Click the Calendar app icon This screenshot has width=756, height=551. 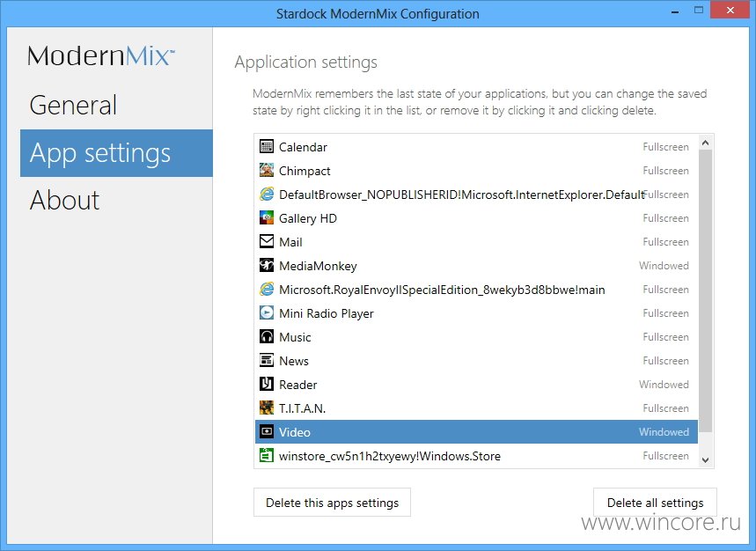point(267,146)
